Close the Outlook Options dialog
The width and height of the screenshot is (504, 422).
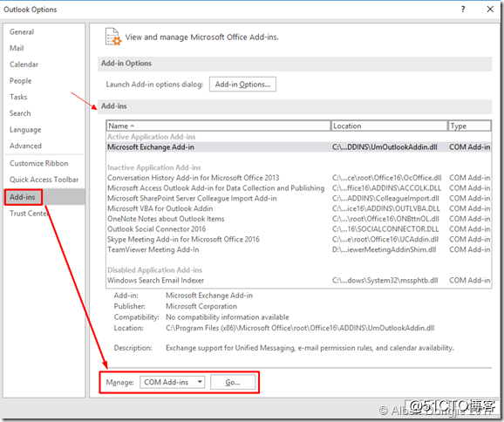490,10
